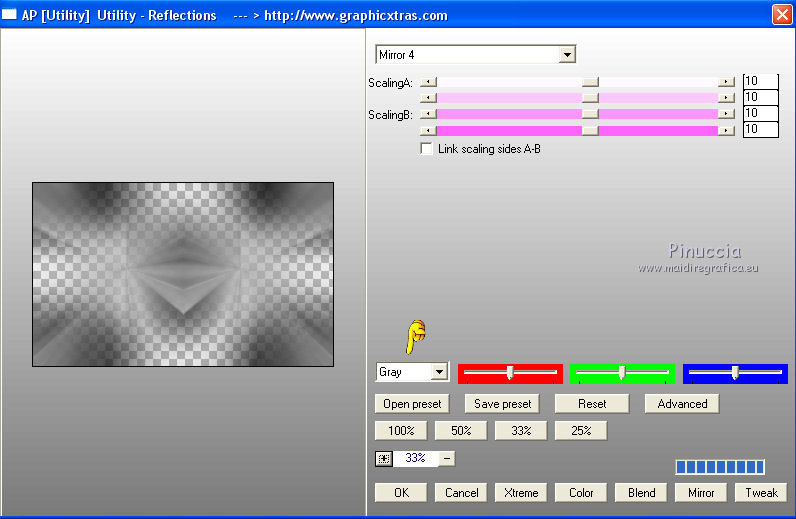Set preview zoom to 100%
Screen dimensions: 796x519
[x=401, y=431]
